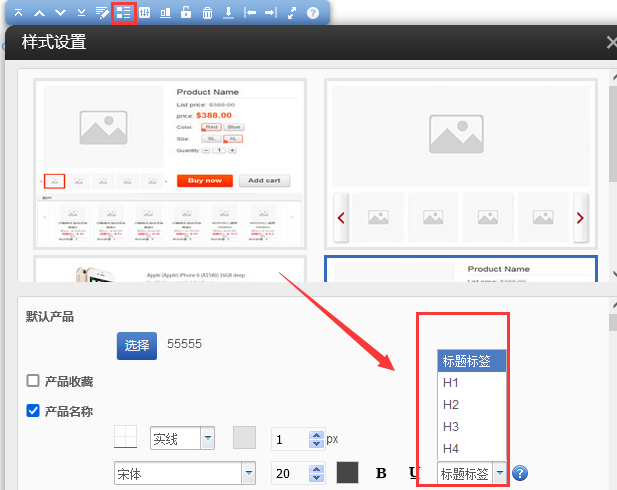617x490 pixels.
Task: Click the edit pencil toolbar icon
Action: click(102, 13)
